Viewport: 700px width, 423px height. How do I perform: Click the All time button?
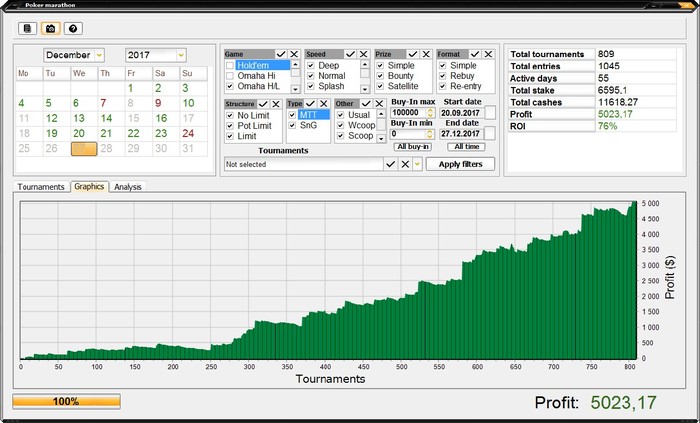[x=467, y=147]
